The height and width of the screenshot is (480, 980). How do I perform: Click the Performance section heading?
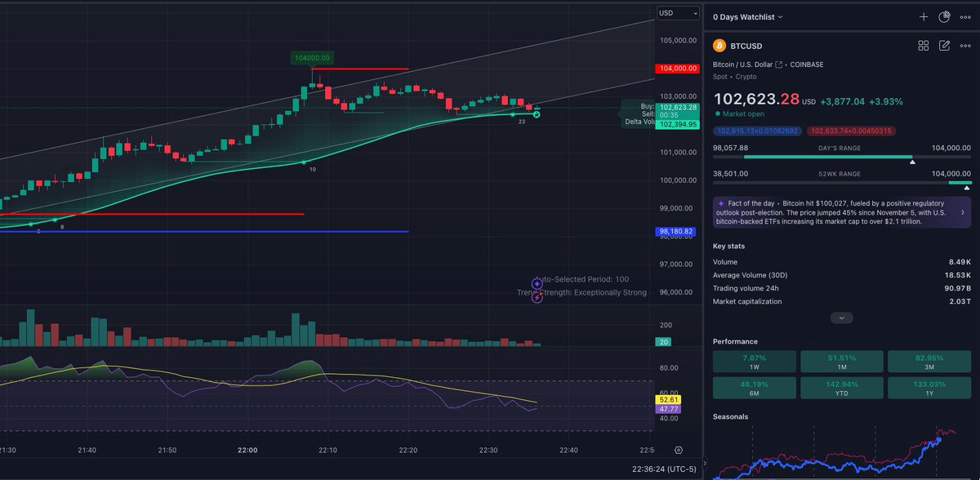735,341
